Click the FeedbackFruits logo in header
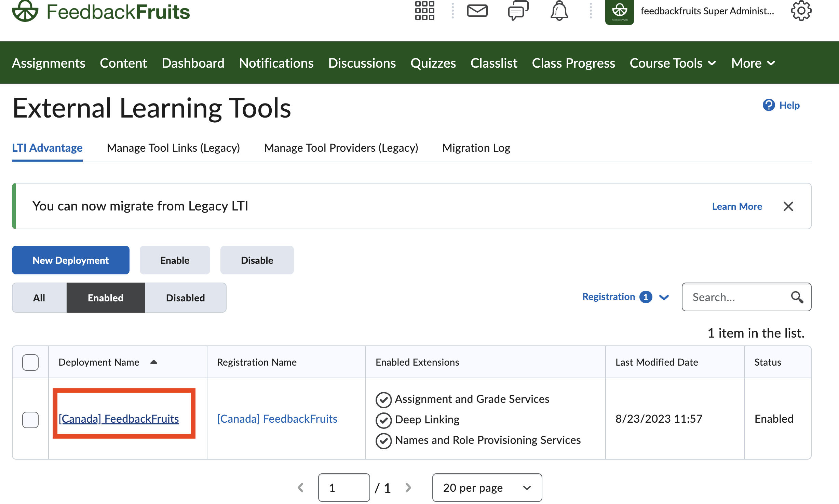Viewport: 839px width, 504px height. click(x=101, y=11)
